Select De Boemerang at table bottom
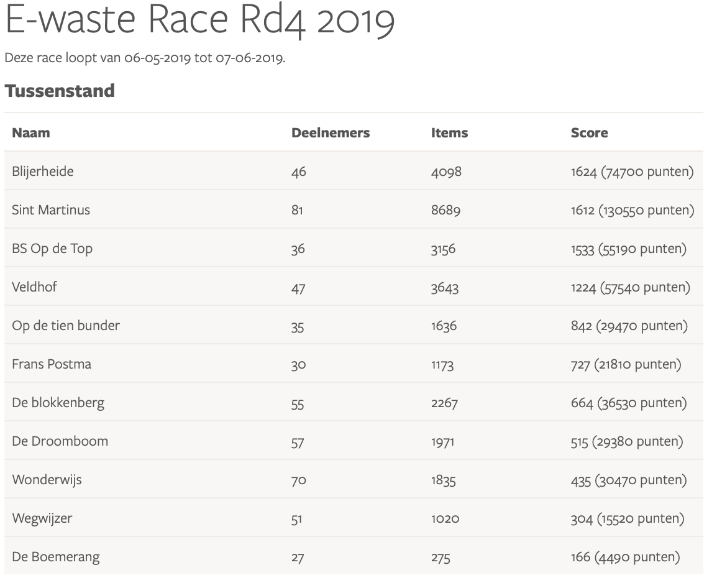The image size is (717, 588). [x=55, y=556]
